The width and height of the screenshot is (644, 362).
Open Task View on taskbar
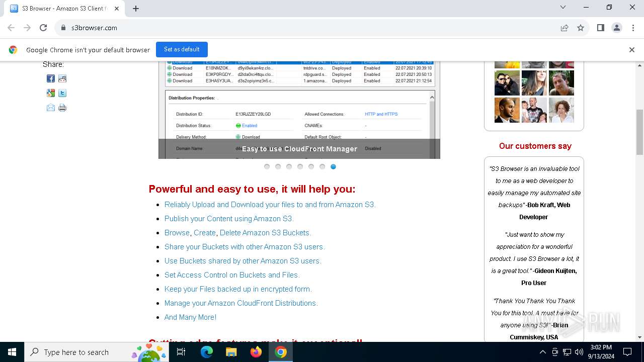pos(181,352)
